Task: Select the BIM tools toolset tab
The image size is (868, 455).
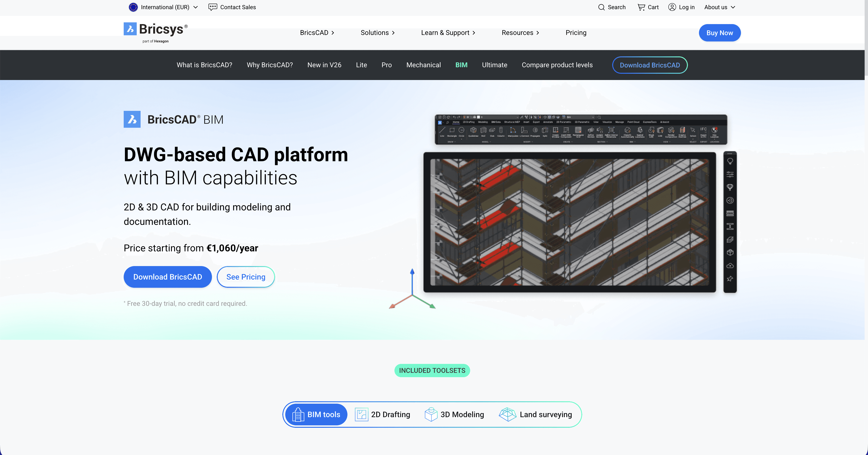Action: [316, 414]
